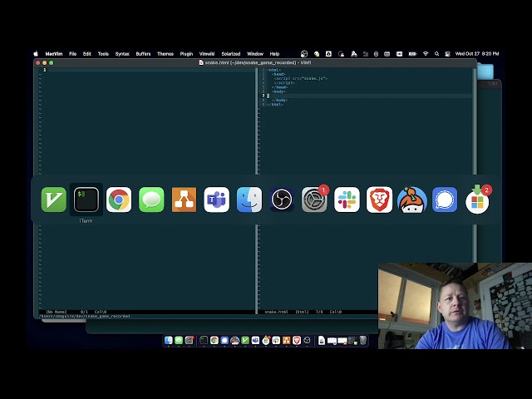
Task: Open the Help menu
Action: click(274, 53)
